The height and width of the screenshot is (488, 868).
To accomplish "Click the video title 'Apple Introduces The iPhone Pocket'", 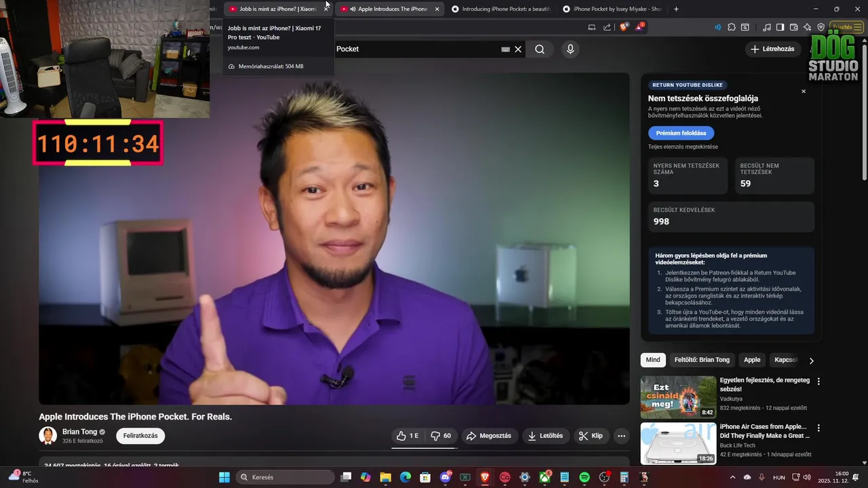I will (x=135, y=417).
